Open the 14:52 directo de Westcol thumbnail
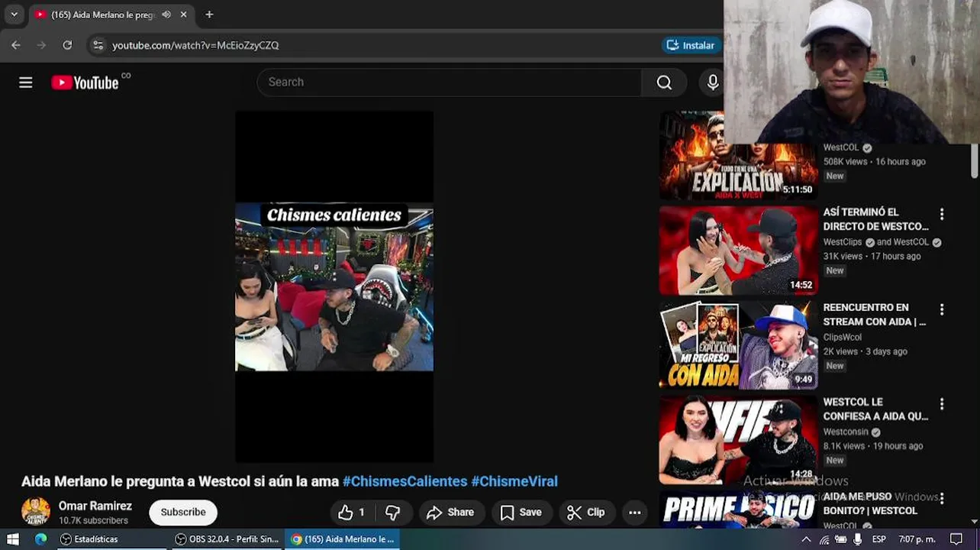This screenshot has height=550, width=980. [x=738, y=251]
